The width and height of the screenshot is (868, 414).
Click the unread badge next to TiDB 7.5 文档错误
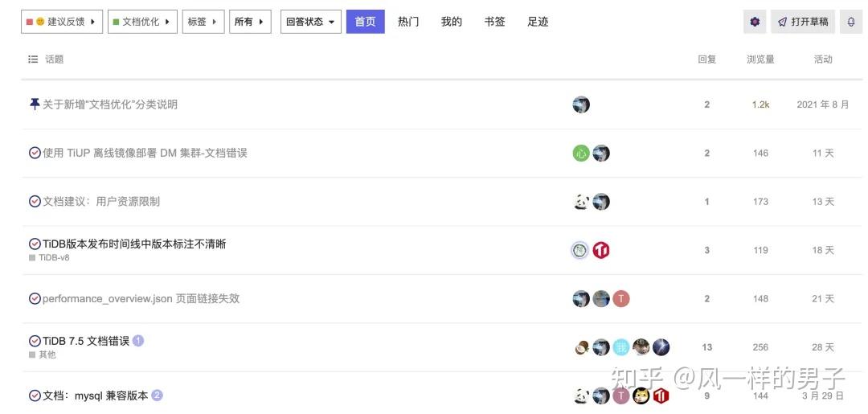138,341
